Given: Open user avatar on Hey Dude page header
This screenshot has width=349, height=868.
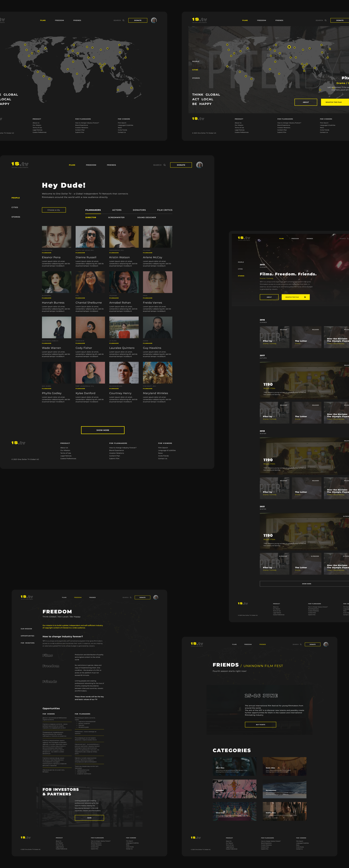Looking at the screenshot, I should pos(199,165).
